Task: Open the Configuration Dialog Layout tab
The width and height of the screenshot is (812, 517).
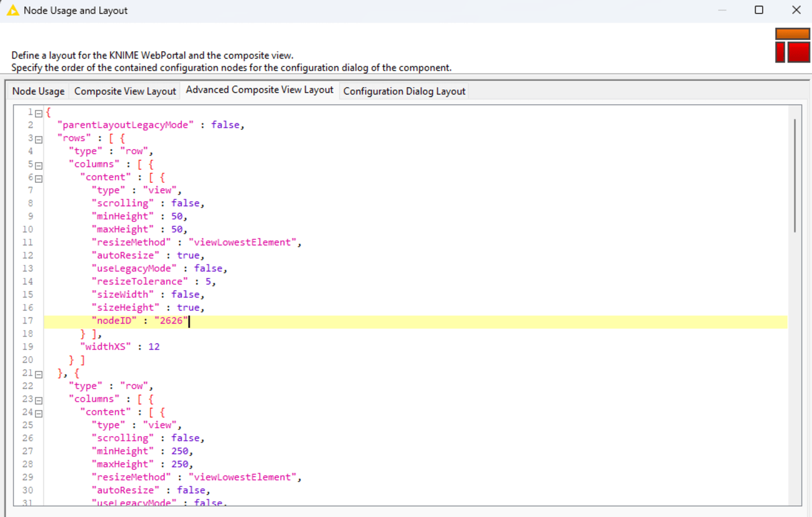Action: coord(404,91)
